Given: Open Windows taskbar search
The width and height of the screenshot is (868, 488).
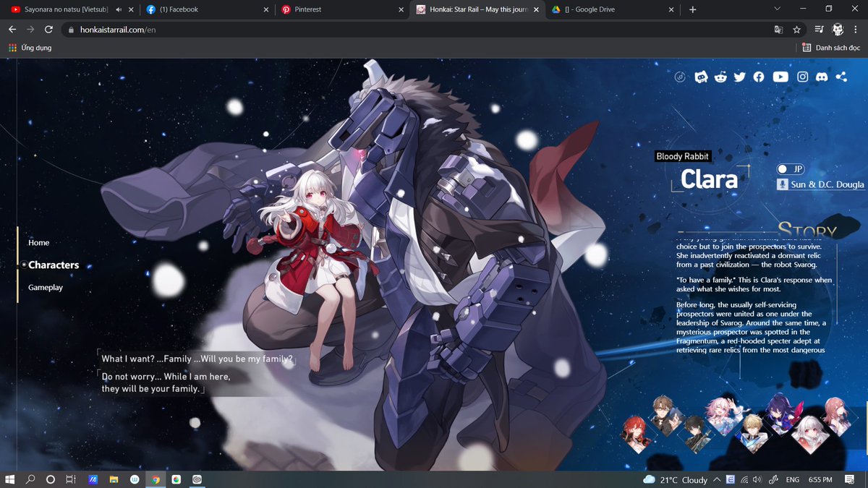Looking at the screenshot, I should 30,479.
